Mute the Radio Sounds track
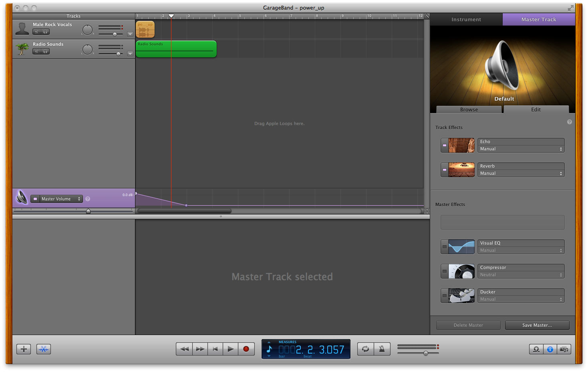Viewport: 588px width, 372px height. 37,51
